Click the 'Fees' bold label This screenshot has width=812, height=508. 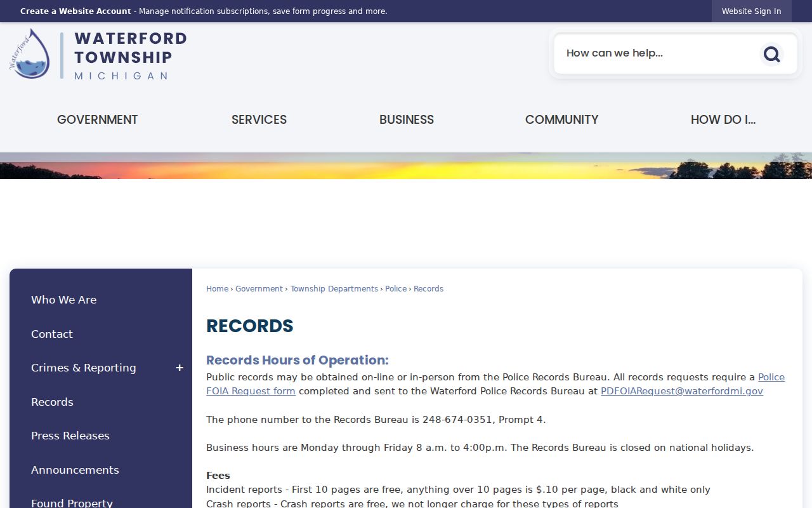(218, 476)
